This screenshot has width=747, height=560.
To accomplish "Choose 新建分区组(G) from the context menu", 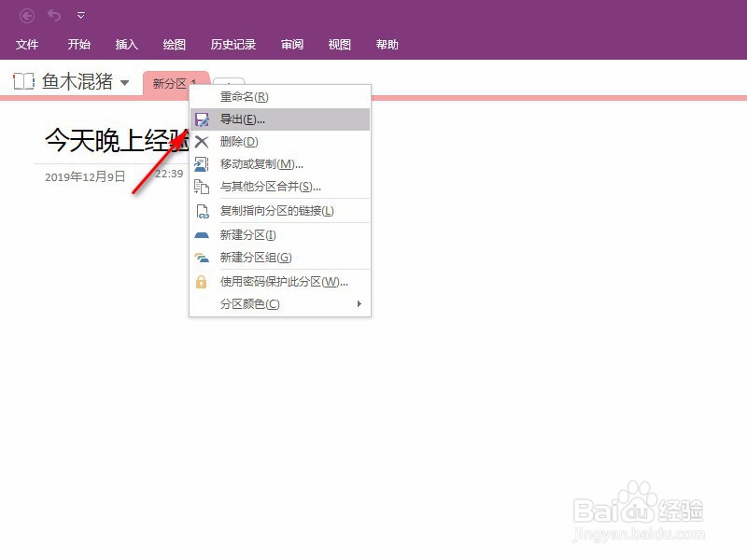I will point(280,258).
